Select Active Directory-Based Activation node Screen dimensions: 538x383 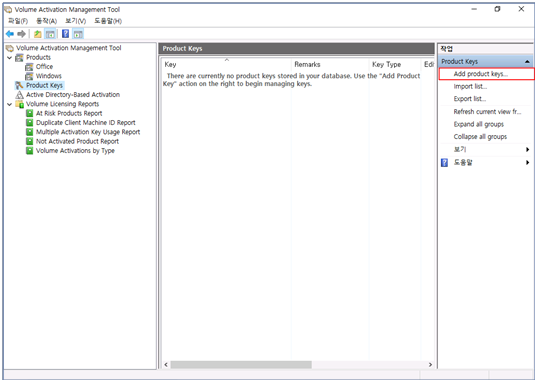click(x=73, y=95)
